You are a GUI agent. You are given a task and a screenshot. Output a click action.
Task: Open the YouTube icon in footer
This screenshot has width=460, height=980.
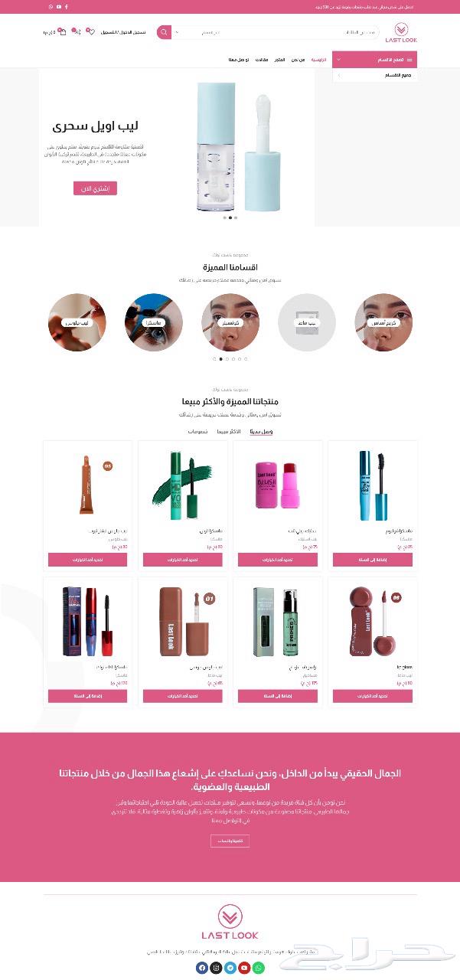(244, 968)
